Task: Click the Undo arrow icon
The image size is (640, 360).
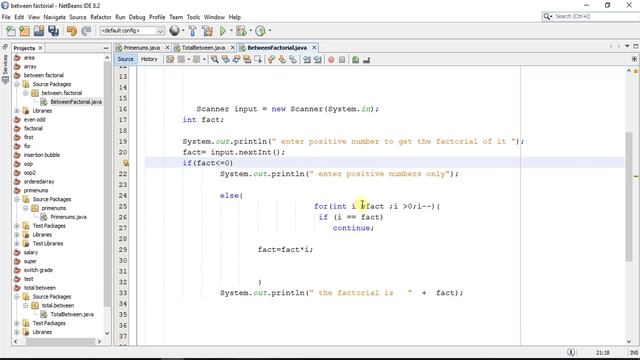Action: [72, 31]
